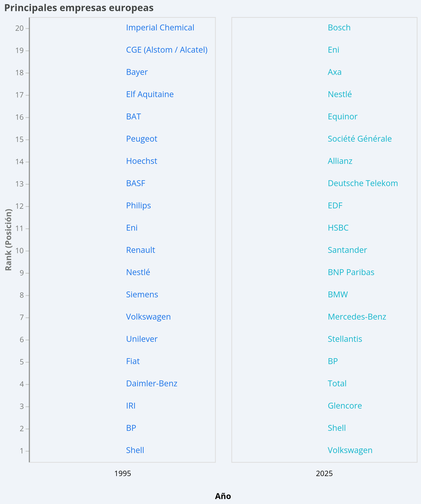421x504 pixels.
Task: Select the Glencore label
Action: point(345,406)
